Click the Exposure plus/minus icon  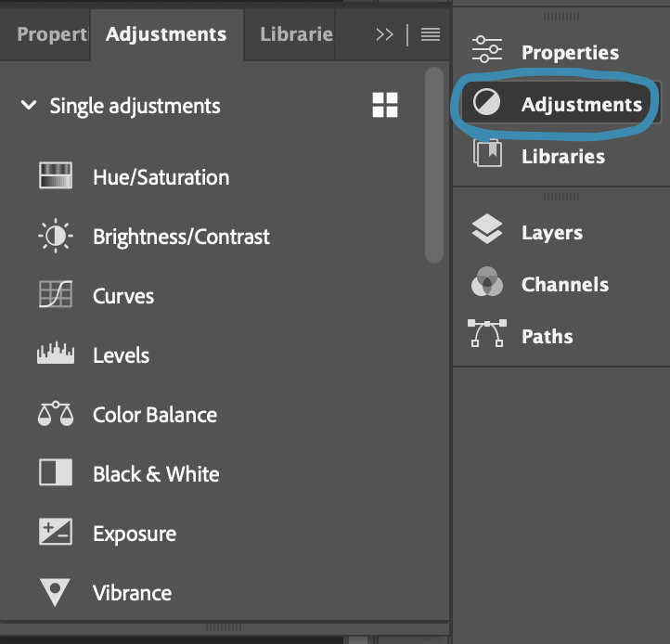tap(56, 533)
